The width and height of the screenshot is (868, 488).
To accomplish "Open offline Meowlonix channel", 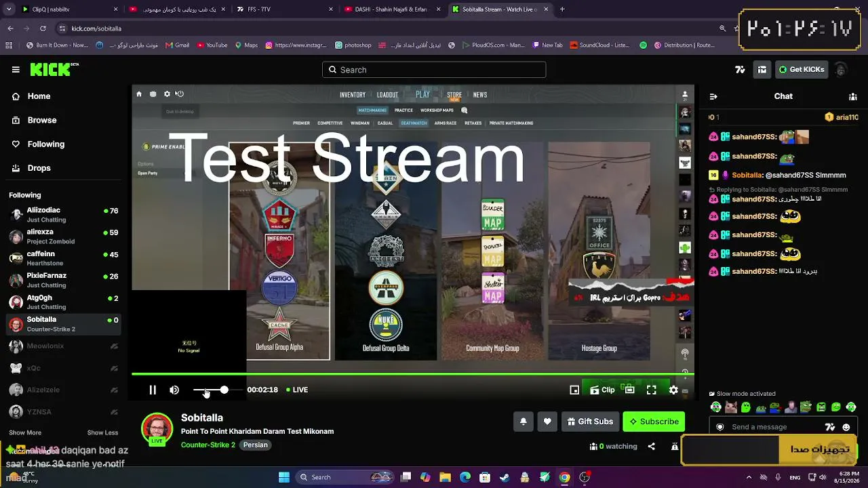I will (64, 346).
